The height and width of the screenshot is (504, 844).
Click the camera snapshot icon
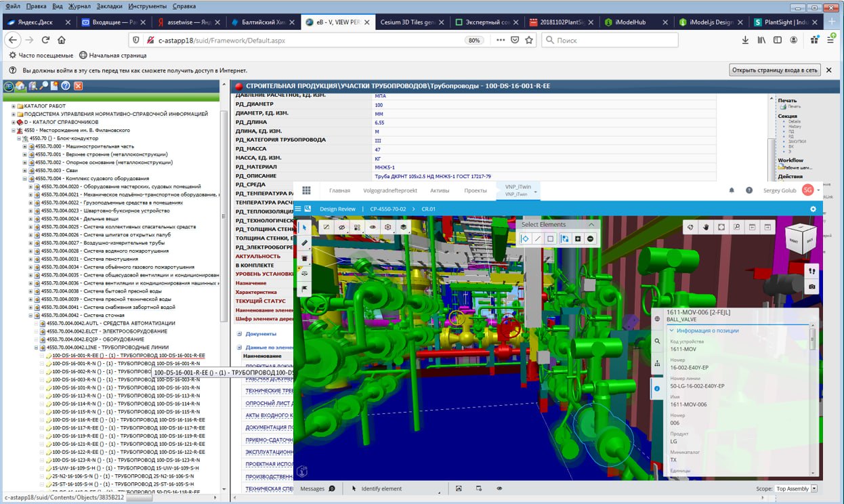811,287
